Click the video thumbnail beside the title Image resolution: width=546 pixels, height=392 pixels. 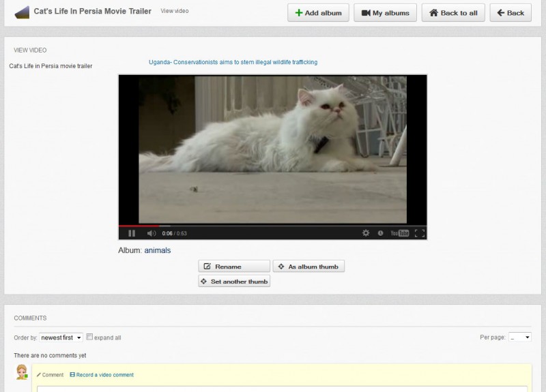click(22, 12)
